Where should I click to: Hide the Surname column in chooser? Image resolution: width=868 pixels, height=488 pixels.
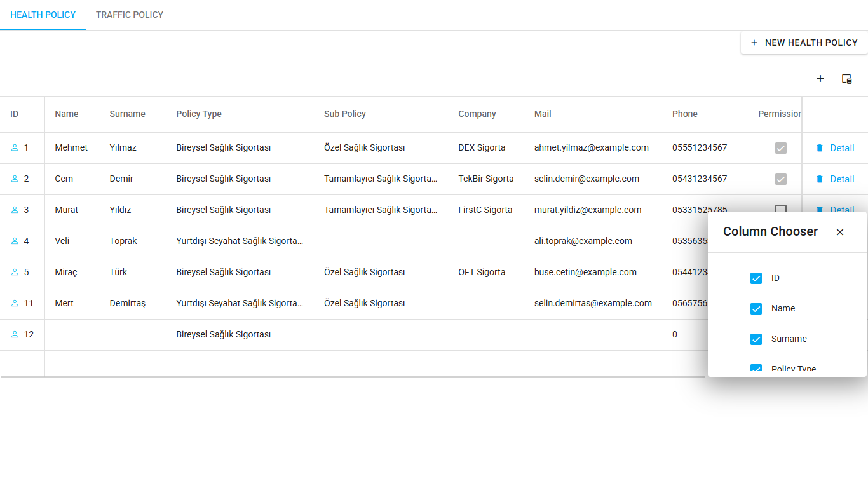point(756,339)
